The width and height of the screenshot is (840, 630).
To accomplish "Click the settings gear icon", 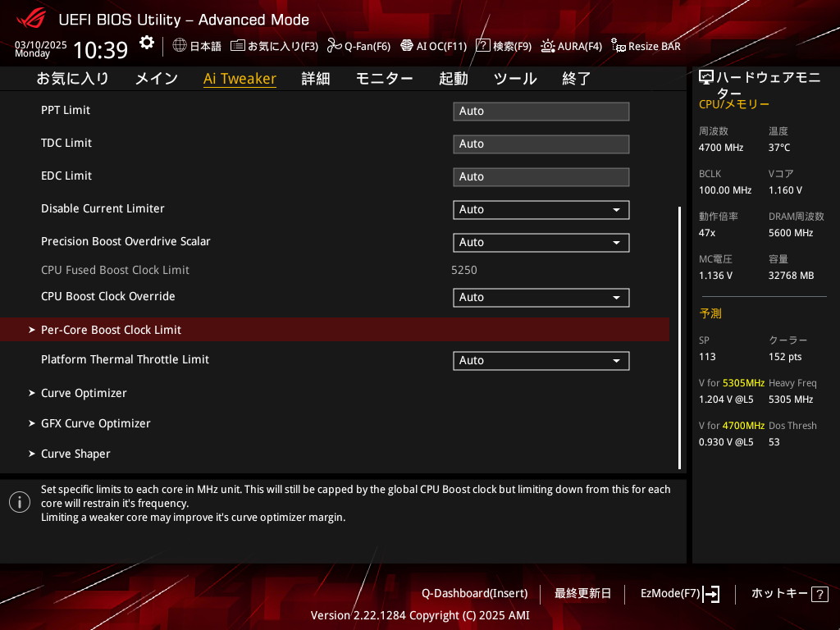I will pos(146,43).
